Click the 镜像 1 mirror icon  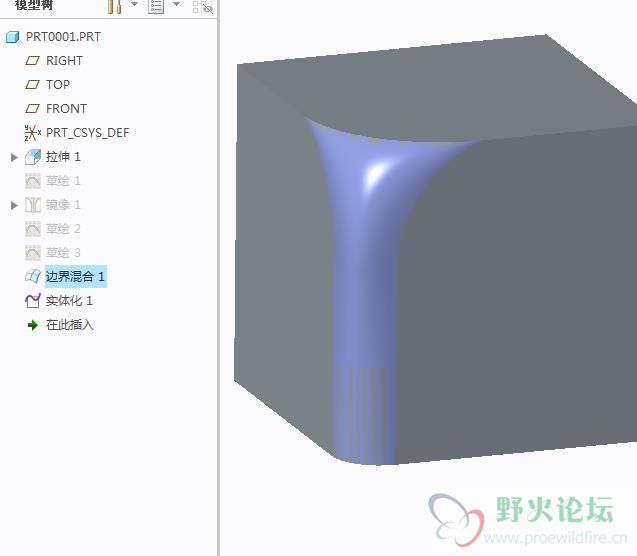(x=33, y=205)
